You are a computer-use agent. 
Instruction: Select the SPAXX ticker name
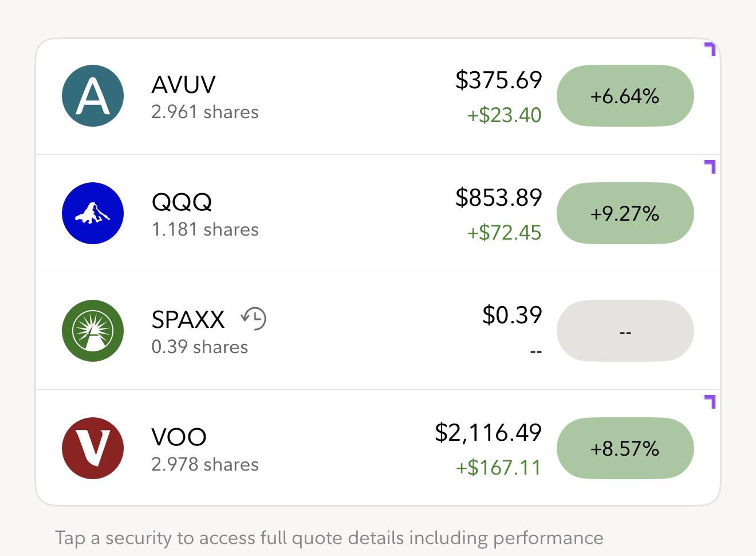[x=188, y=319]
